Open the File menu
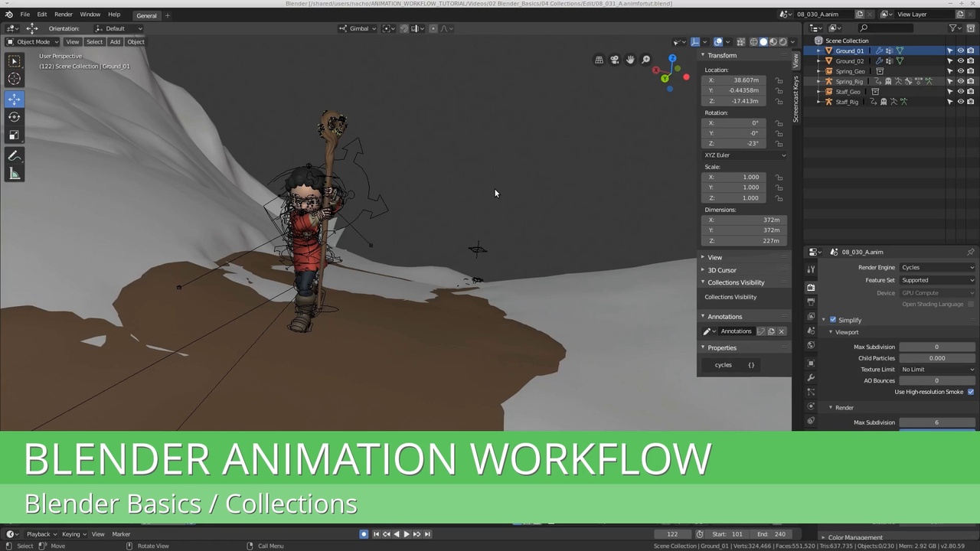Screen dimensions: 980x551 (24, 15)
